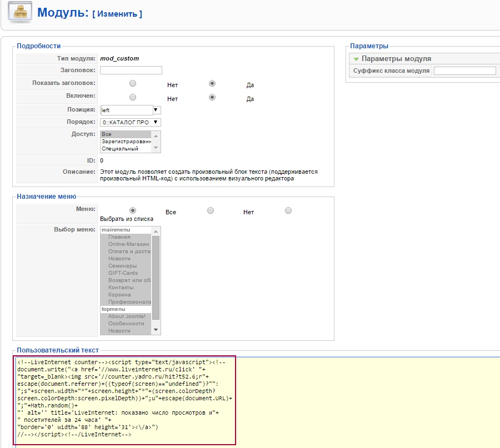Select Новости under mainmenu
Screen dimensions: 500x448
(126, 259)
